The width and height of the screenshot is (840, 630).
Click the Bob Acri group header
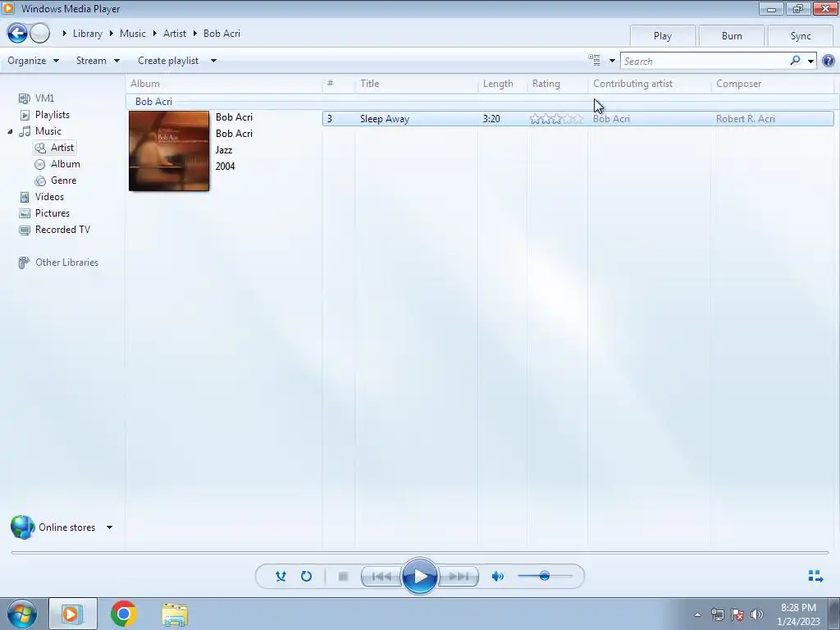click(x=153, y=101)
